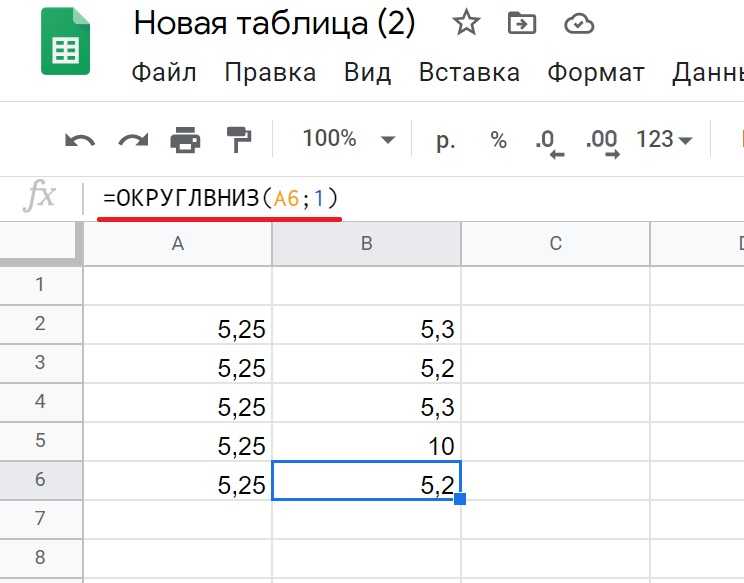
Task: Click the move to folder icon
Action: pos(522,23)
